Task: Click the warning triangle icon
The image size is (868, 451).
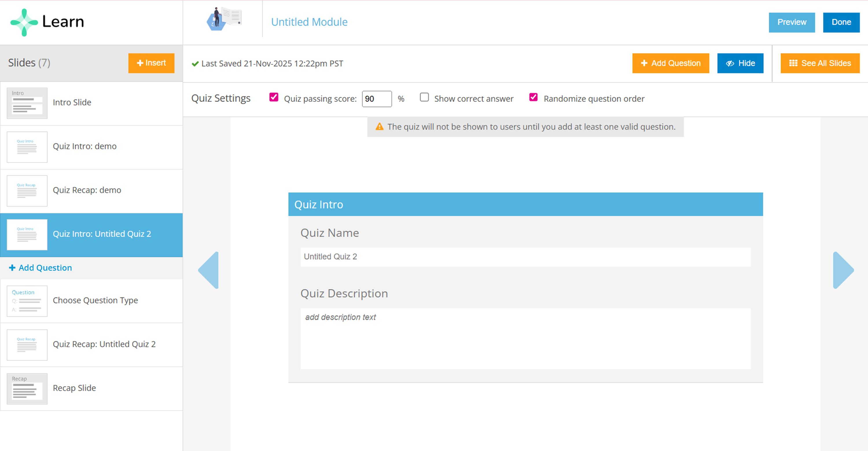Action: (x=379, y=127)
